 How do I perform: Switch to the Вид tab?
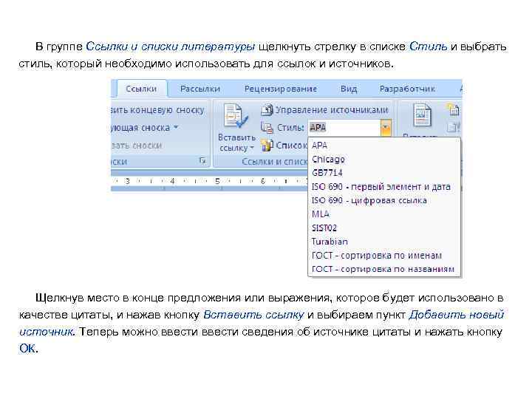point(349,89)
